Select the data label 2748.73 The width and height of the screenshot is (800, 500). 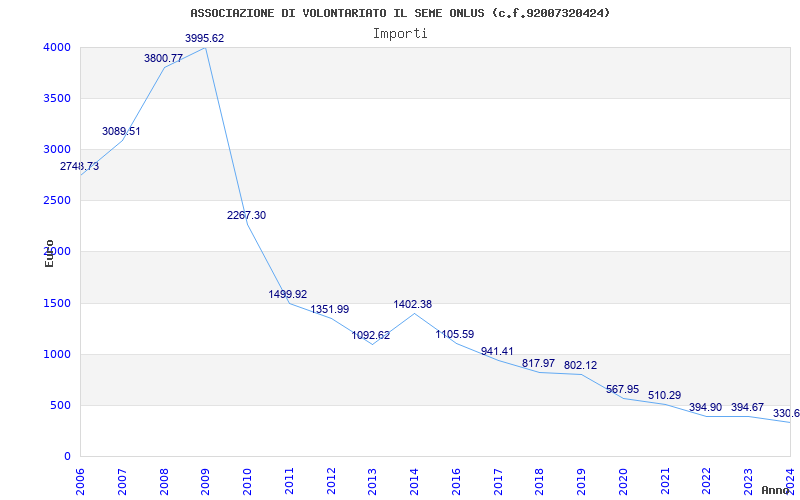click(x=80, y=166)
